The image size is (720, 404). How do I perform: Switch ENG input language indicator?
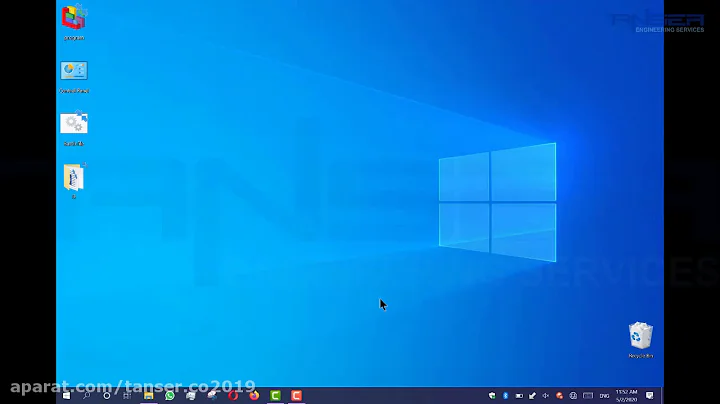pos(604,396)
